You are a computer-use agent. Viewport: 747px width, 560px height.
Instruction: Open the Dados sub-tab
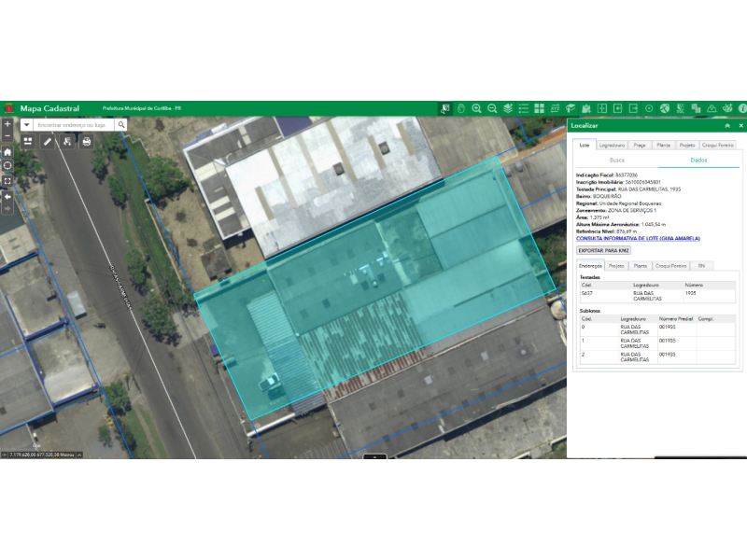[698, 161]
